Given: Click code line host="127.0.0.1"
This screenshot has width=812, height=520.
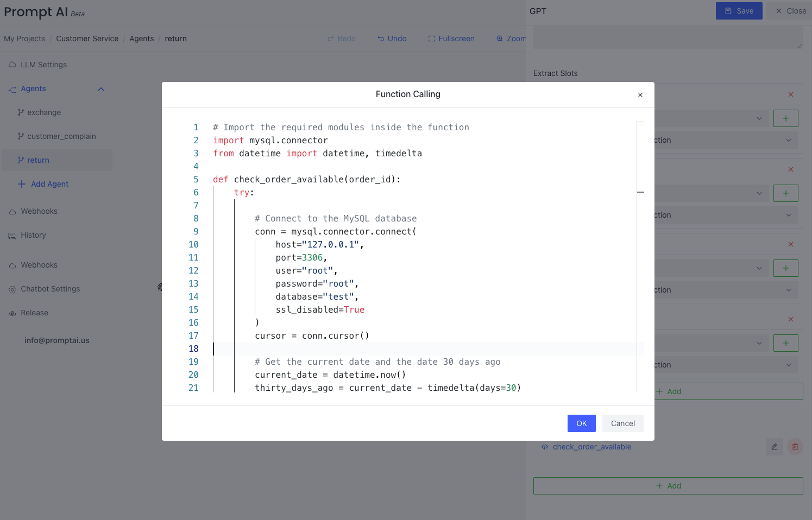Looking at the screenshot, I should [319, 244].
